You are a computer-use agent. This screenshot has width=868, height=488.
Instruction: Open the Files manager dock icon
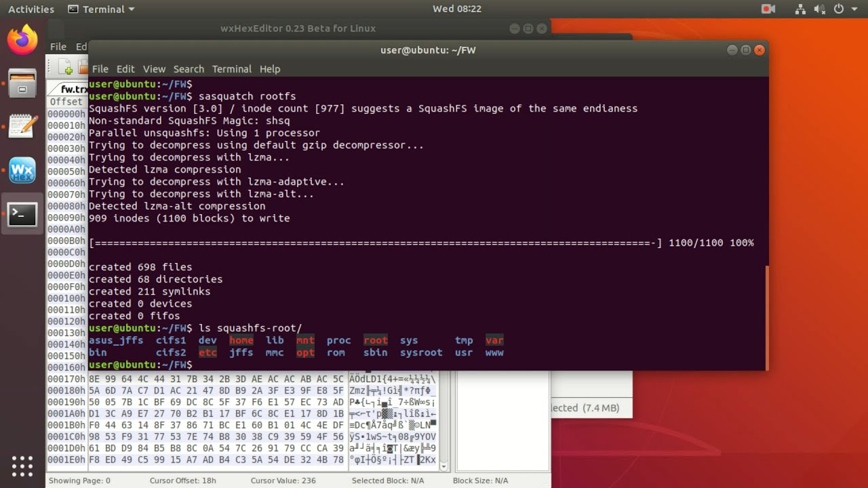(x=22, y=83)
